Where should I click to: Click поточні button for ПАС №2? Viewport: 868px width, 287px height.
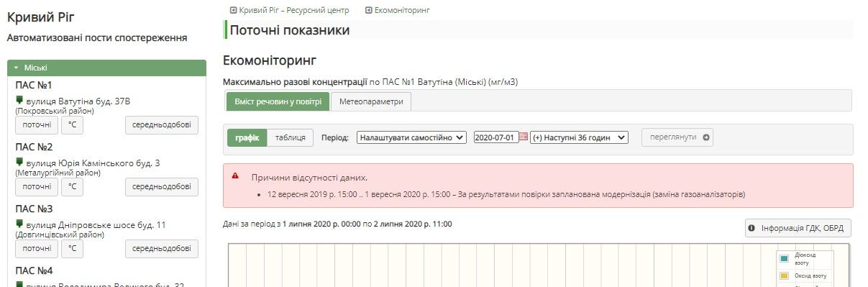click(x=37, y=187)
